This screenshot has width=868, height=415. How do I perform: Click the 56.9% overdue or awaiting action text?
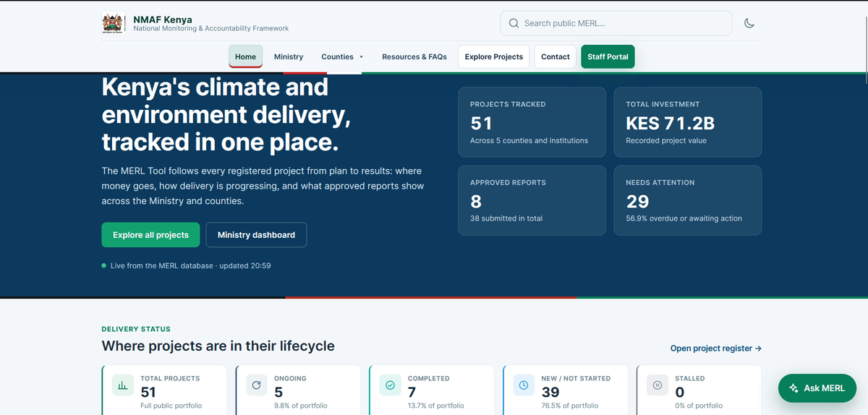(684, 218)
